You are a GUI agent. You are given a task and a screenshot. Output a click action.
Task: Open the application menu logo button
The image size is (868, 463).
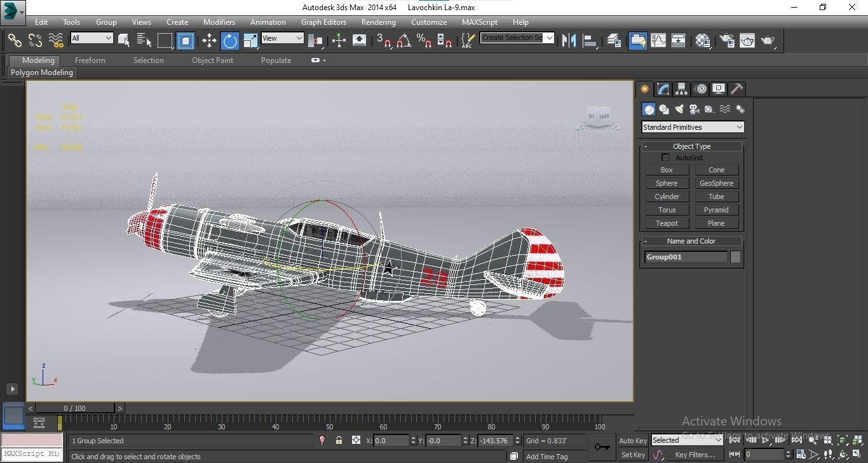(13, 12)
